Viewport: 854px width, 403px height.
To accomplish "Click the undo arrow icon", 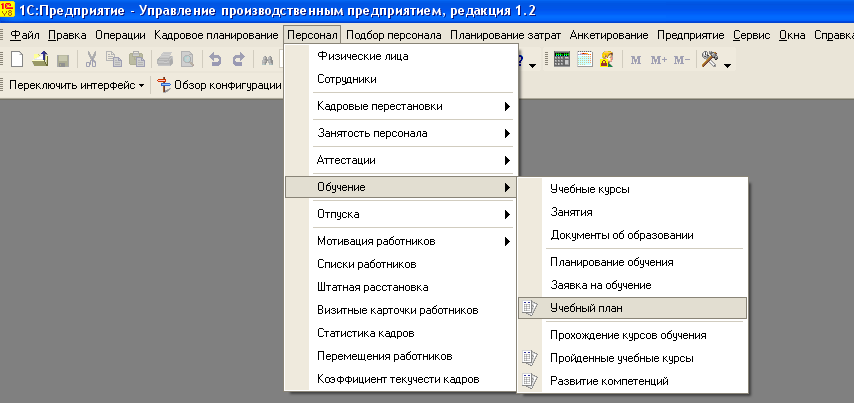I will click(216, 60).
